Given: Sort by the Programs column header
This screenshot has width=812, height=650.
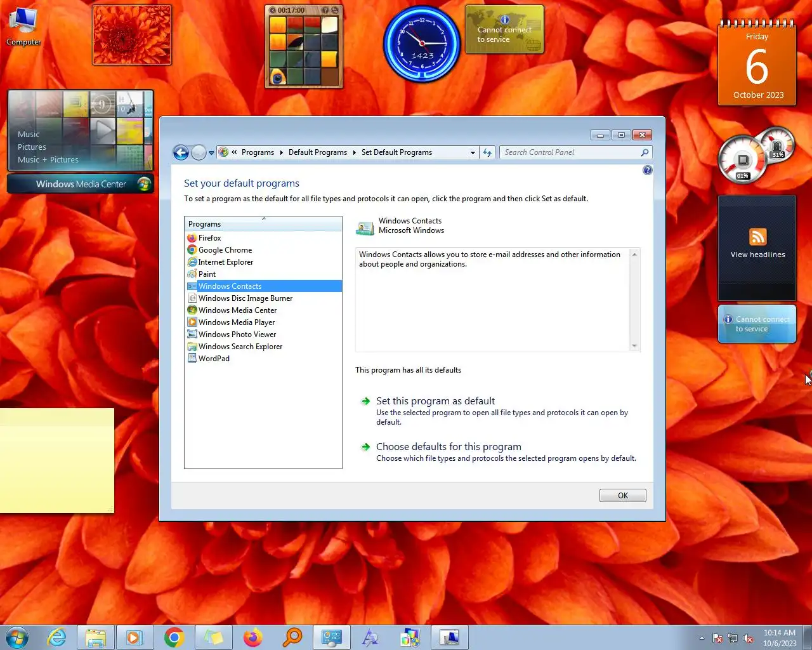Looking at the screenshot, I should click(263, 223).
